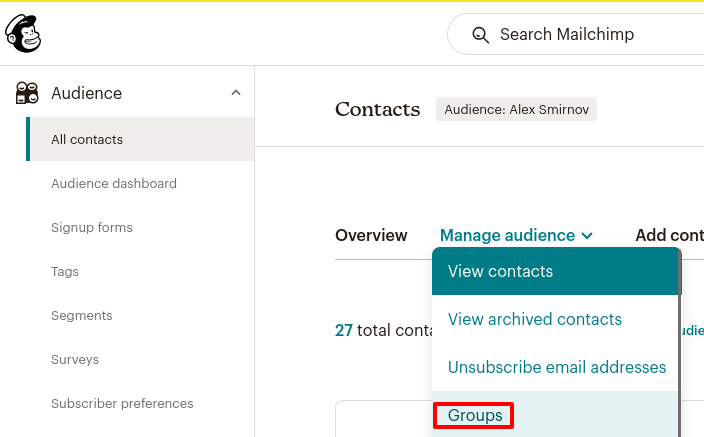Open Subscriber preferences in the sidebar
Screen dimensions: 704x437
[x=122, y=403]
